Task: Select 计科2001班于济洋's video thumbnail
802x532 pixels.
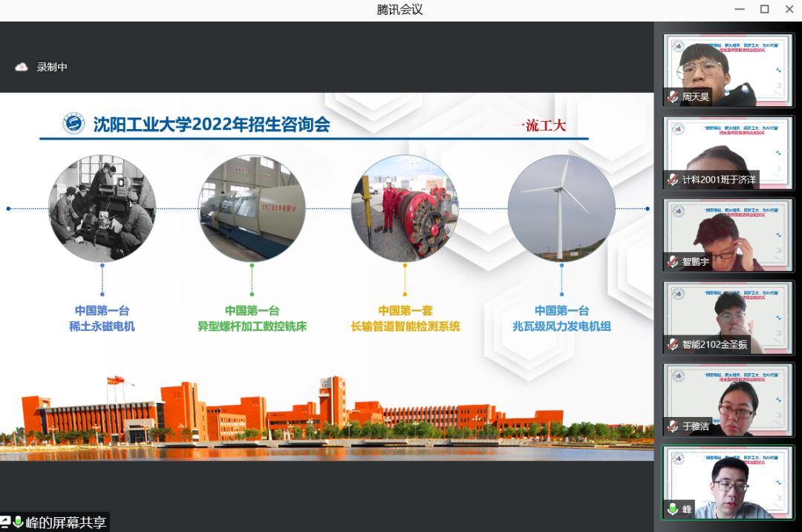Action: tap(728, 153)
